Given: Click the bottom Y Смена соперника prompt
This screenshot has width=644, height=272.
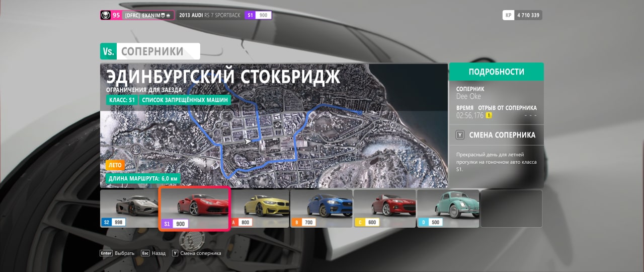Looking at the screenshot, I should click(x=196, y=253).
